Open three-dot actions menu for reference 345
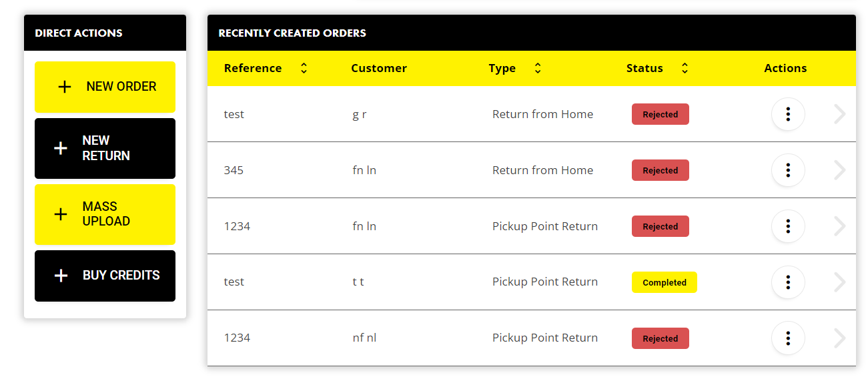Image resolution: width=868 pixels, height=377 pixels. (x=788, y=170)
